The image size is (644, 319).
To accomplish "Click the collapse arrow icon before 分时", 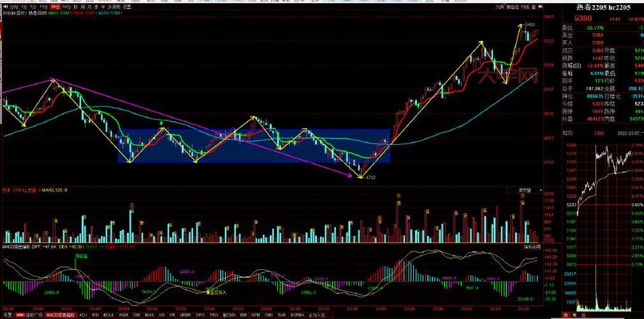I will [x=4, y=6].
